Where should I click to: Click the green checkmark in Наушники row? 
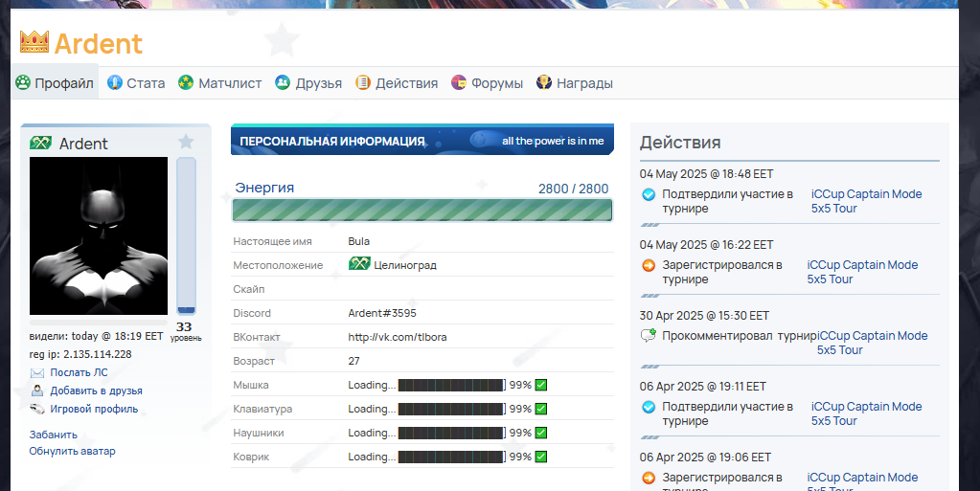pos(541,433)
